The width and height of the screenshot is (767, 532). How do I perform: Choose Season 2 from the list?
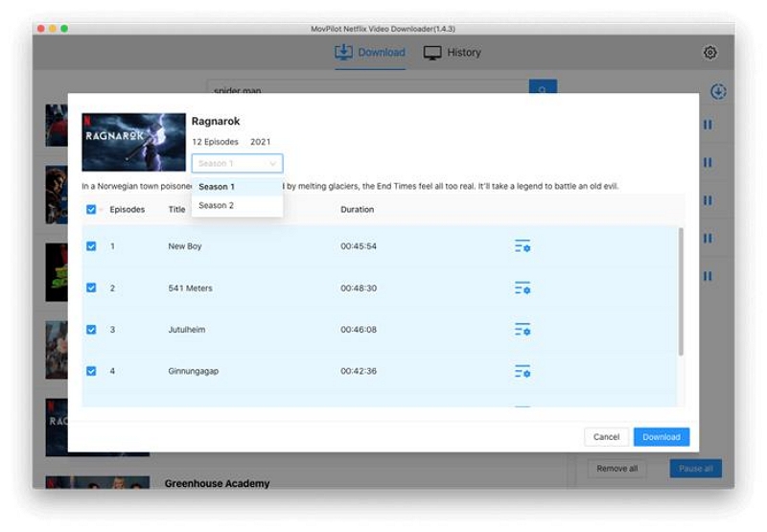[x=237, y=205]
